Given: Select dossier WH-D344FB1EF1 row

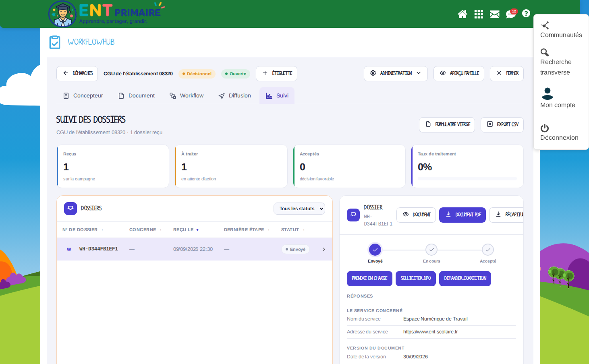Looking at the screenshot, I should (x=195, y=249).
